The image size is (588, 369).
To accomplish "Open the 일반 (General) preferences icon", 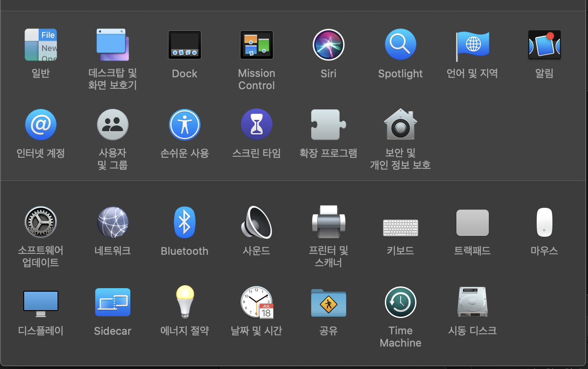I will tap(41, 45).
